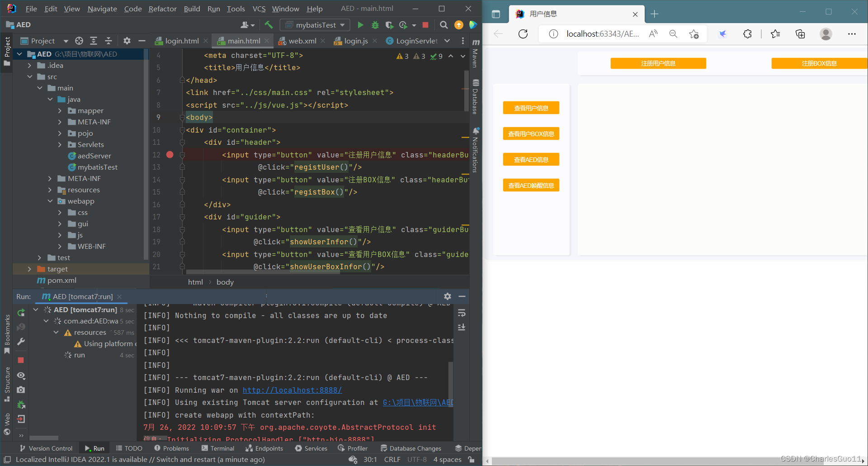Toggle soft-wrap in Run console
The image size is (868, 466).
462,313
